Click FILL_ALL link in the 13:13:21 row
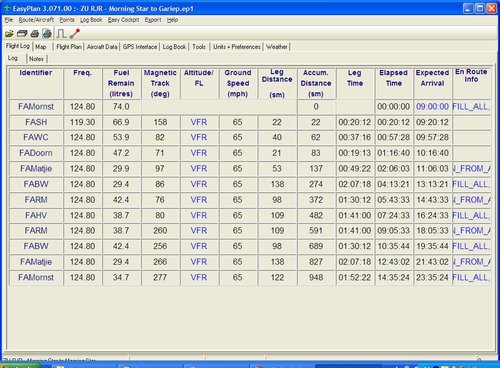This screenshot has height=368, width=500. pos(471,184)
